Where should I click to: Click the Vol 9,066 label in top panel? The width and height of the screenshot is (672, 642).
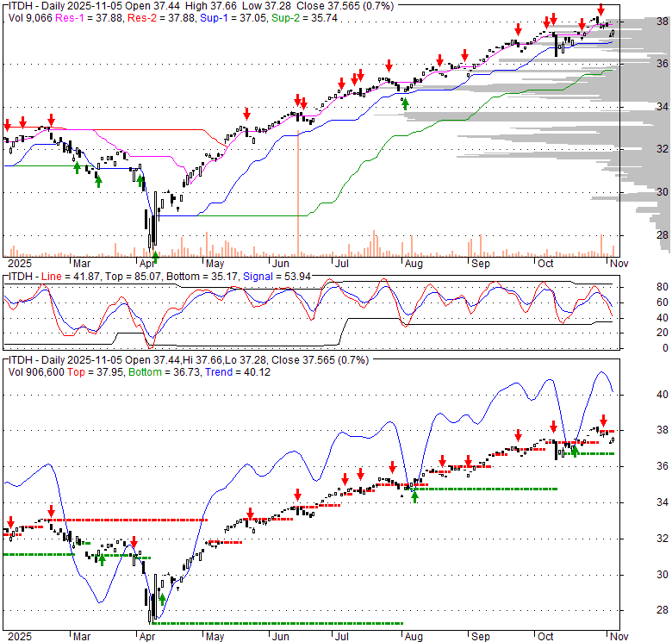click(x=33, y=17)
